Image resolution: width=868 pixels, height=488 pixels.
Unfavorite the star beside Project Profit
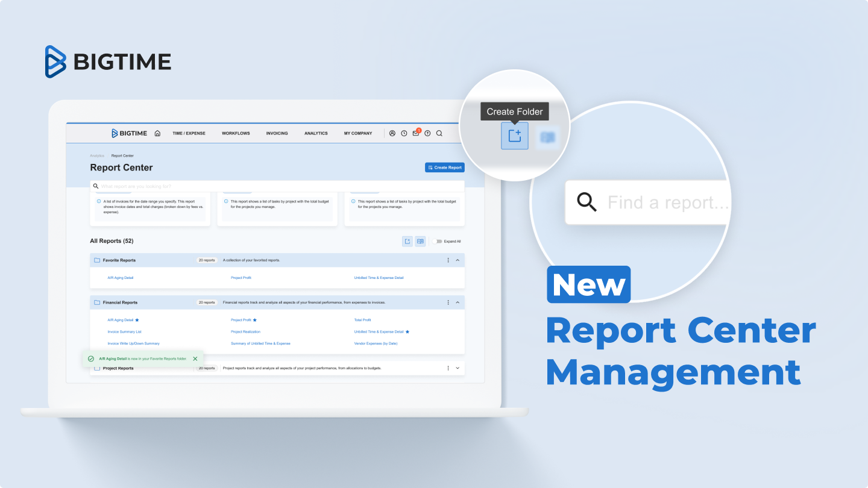(x=255, y=320)
